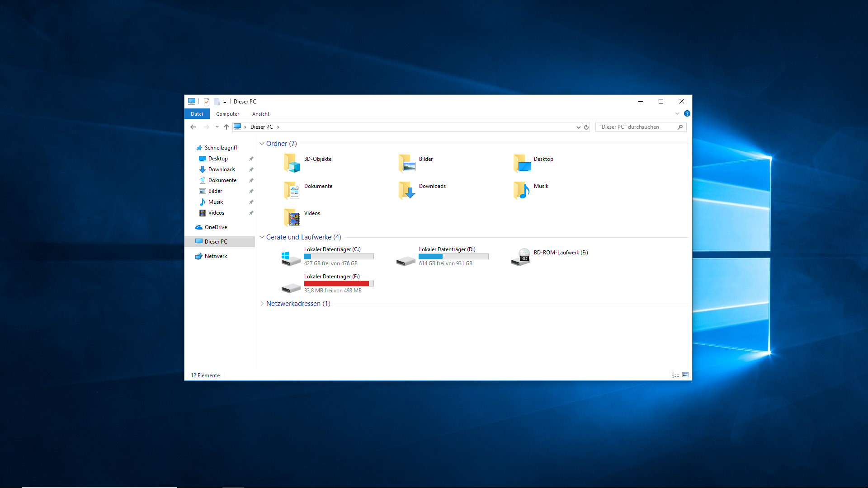Screen dimensions: 868x488
Task: Expand the Netzwerkadressen (1) group
Action: [x=262, y=304]
